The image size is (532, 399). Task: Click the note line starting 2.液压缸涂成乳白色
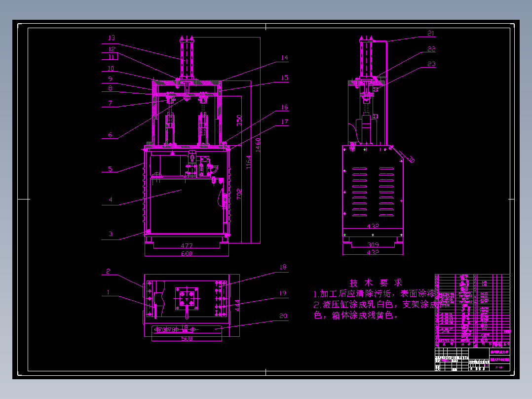(380, 304)
